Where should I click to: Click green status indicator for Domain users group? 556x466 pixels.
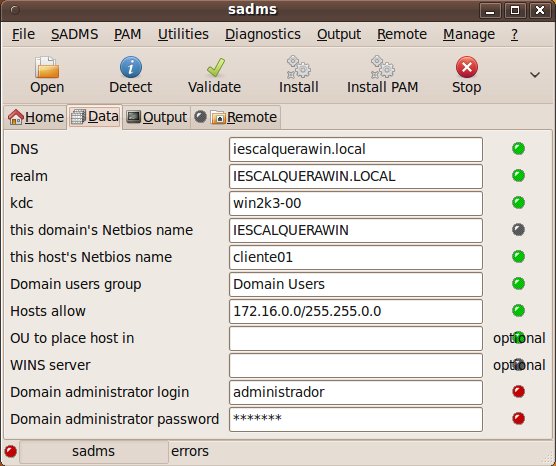[518, 283]
